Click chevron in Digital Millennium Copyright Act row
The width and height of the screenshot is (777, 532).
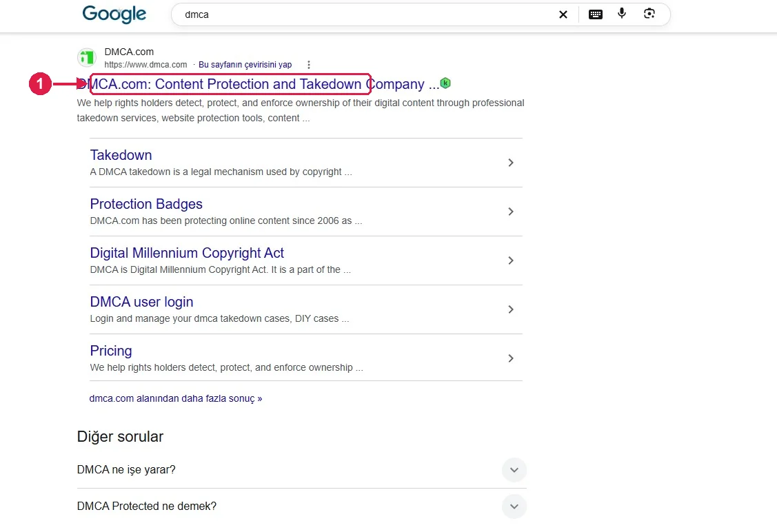click(x=510, y=260)
